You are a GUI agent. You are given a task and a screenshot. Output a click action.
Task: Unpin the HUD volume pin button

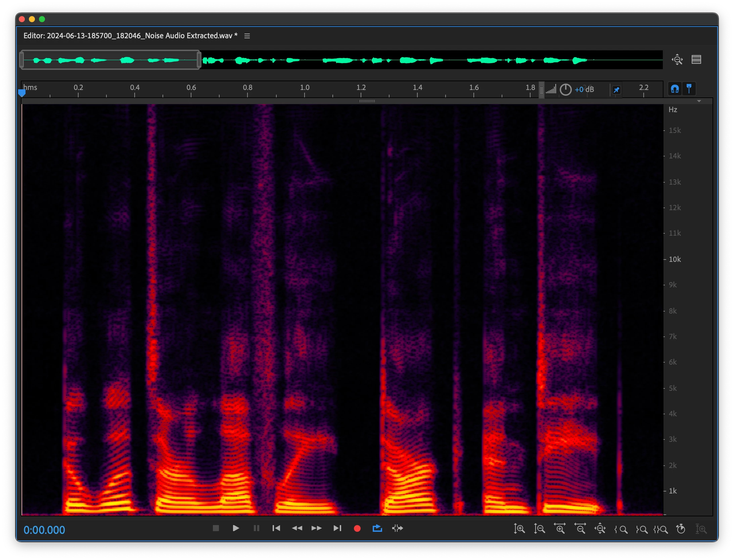pyautogui.click(x=616, y=90)
